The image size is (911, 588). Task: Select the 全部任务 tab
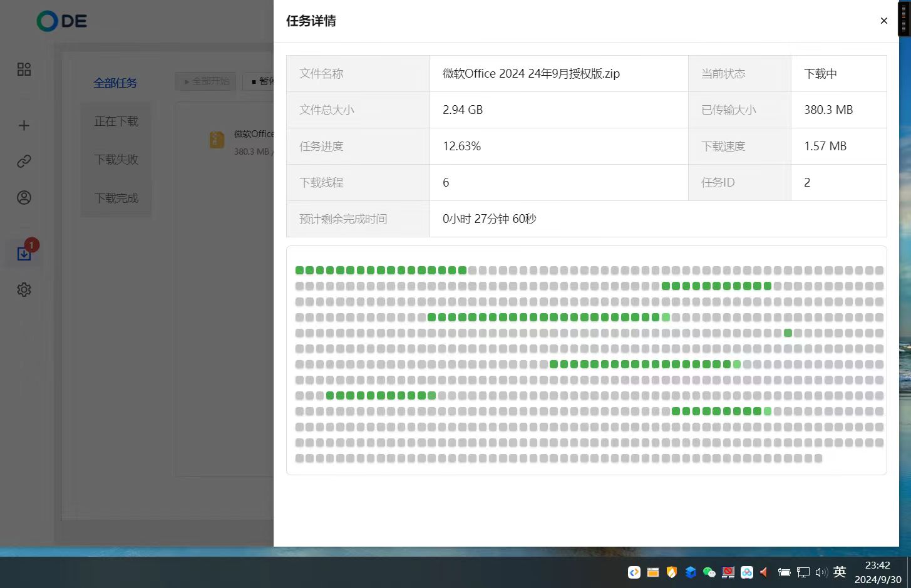pyautogui.click(x=115, y=83)
